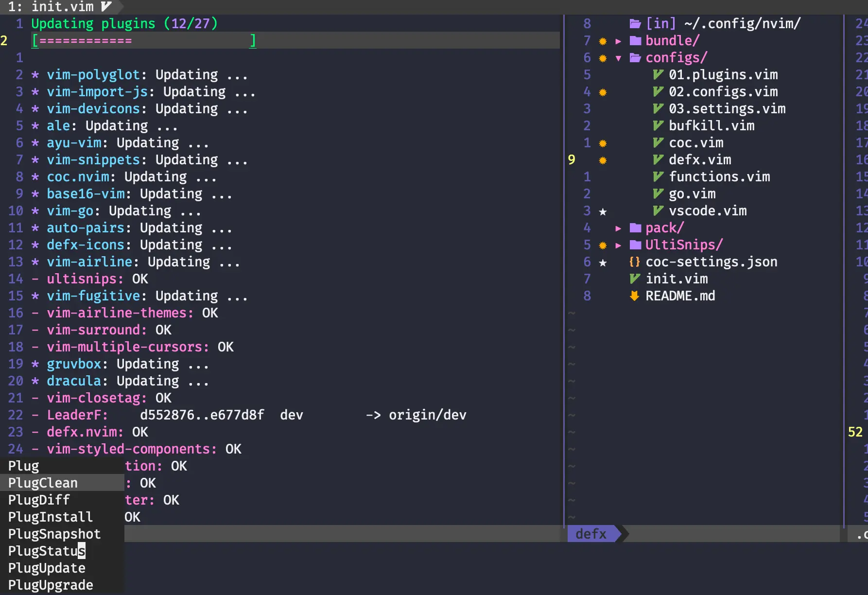
Task: Expand the pack folder arrow
Action: tap(618, 228)
